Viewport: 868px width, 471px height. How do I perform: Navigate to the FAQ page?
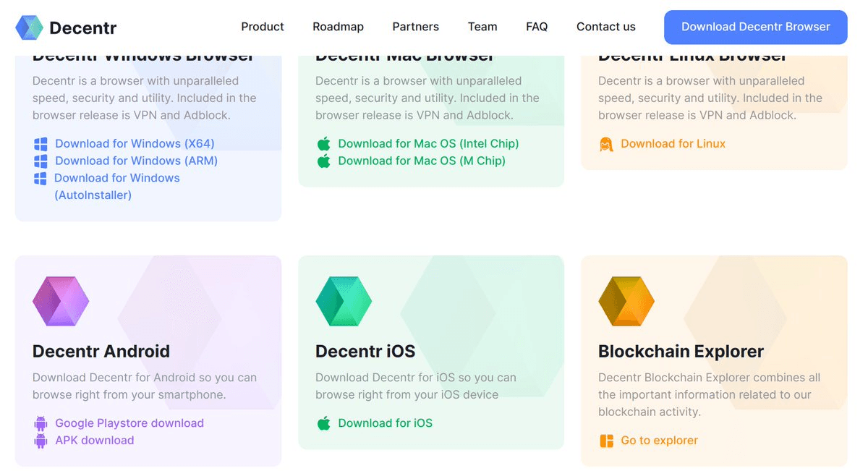click(537, 27)
